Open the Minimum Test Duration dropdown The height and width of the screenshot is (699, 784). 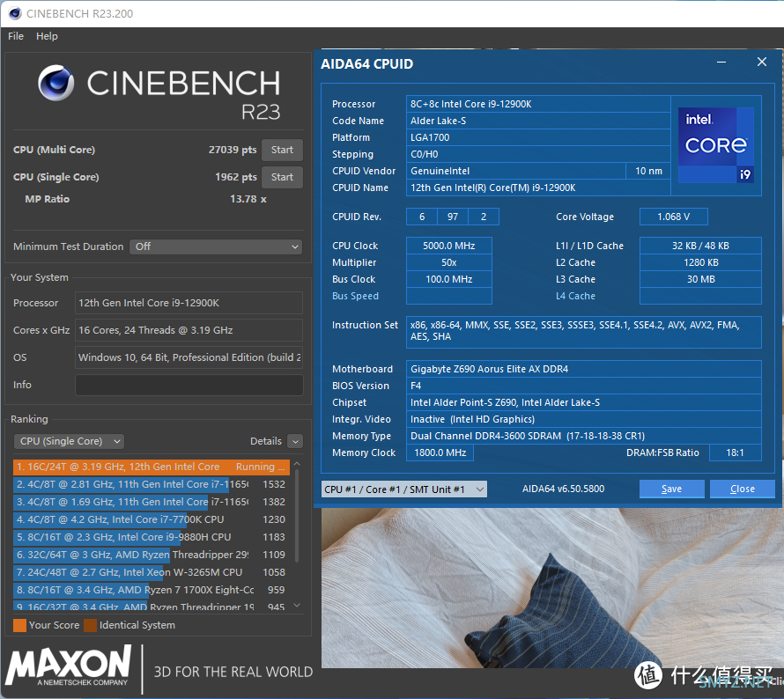tap(216, 246)
